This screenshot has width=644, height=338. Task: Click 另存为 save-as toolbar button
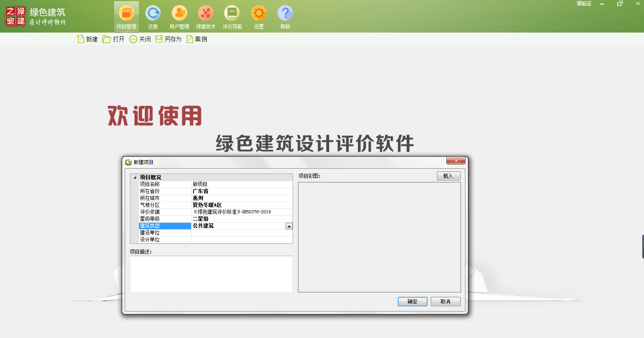pos(168,39)
